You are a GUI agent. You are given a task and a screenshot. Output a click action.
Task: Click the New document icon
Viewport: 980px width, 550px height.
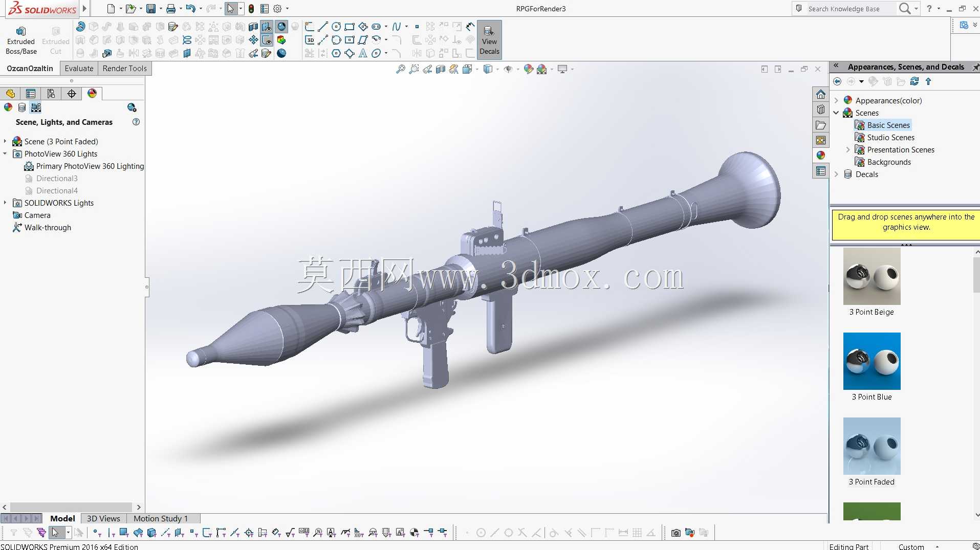(111, 9)
